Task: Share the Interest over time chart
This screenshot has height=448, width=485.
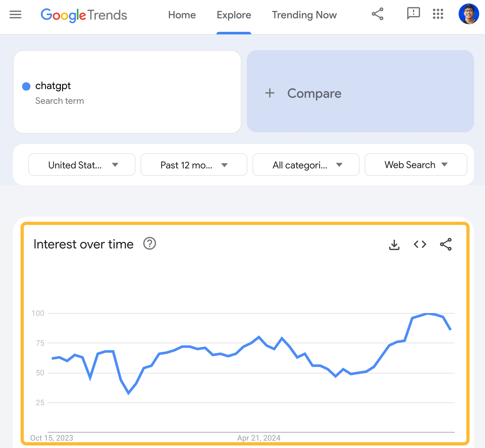Action: tap(446, 244)
